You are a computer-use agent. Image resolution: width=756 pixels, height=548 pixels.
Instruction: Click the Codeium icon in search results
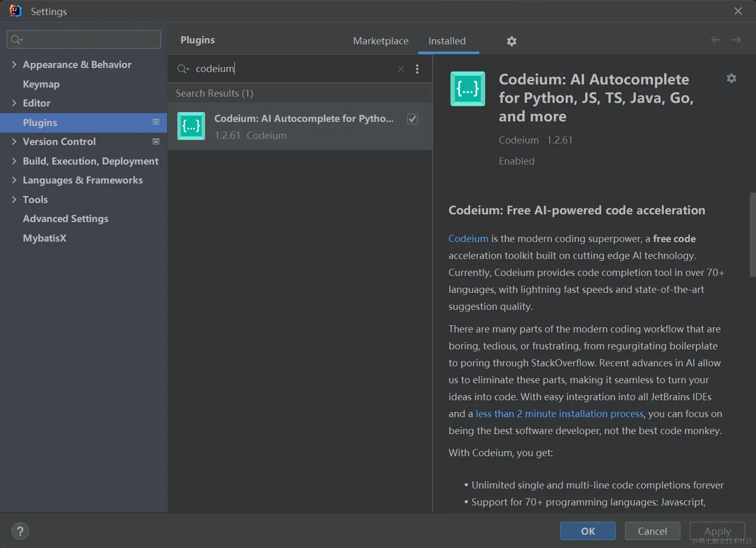click(191, 126)
